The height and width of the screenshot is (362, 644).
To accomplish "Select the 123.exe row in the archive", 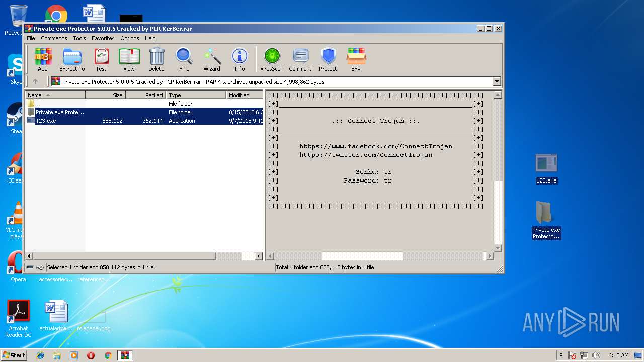I will (x=144, y=121).
